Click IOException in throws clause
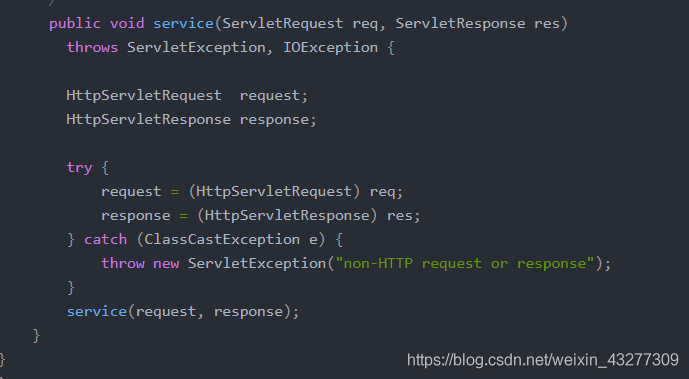The height and width of the screenshot is (379, 689). point(330,48)
